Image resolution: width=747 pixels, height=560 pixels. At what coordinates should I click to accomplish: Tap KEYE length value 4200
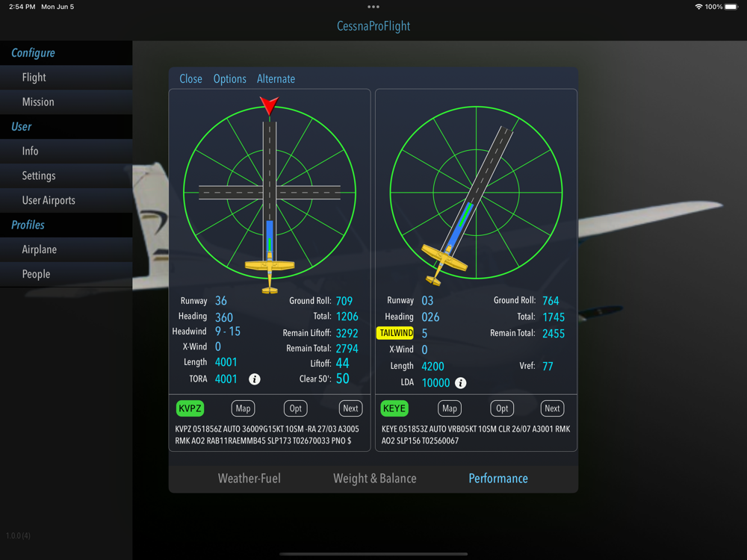point(433,367)
